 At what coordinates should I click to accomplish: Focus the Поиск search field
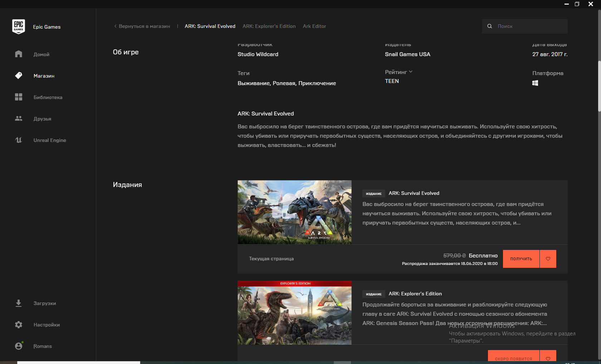(525, 26)
